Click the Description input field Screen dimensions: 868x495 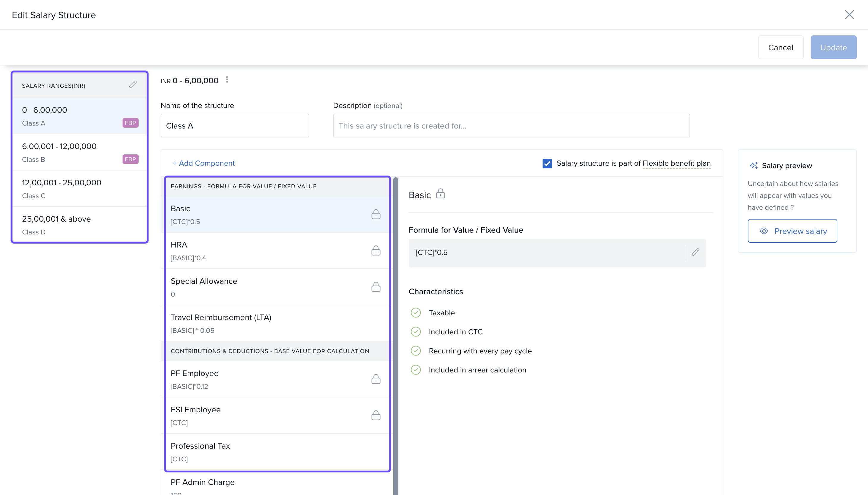[x=511, y=126]
